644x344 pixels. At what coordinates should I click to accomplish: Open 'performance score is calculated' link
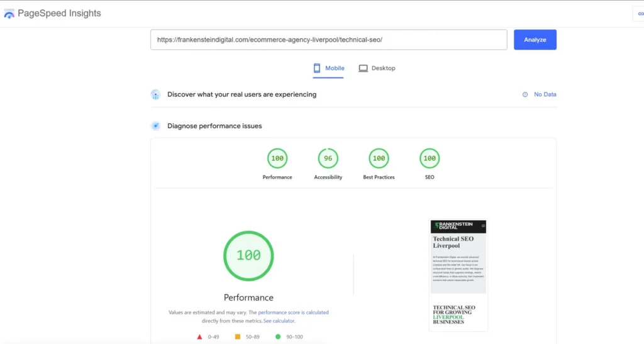(x=293, y=313)
